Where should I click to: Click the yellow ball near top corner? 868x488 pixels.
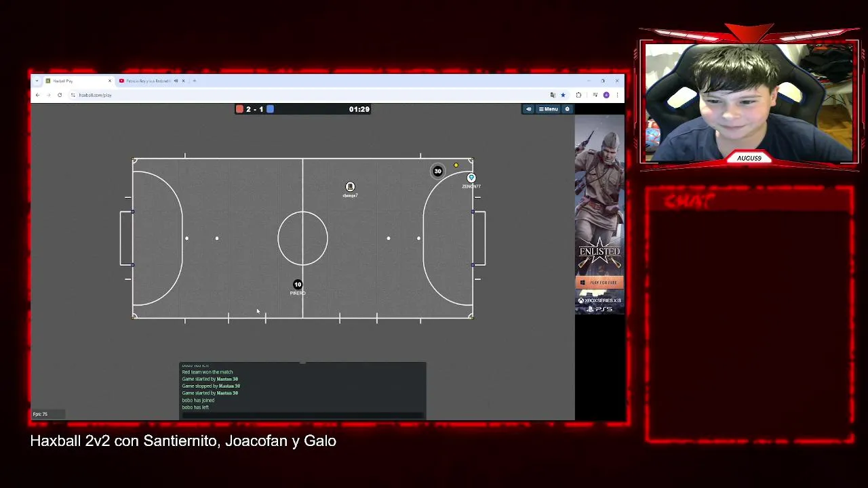pos(456,165)
